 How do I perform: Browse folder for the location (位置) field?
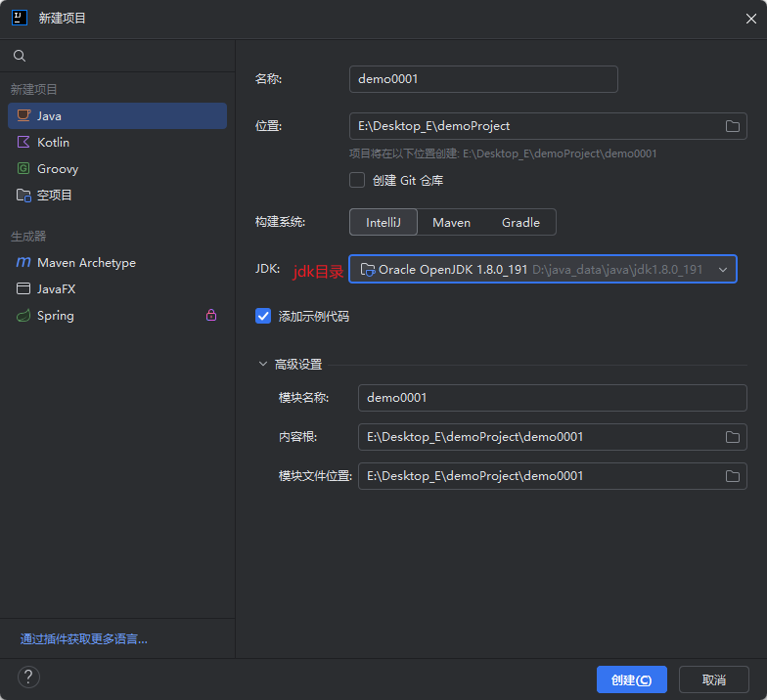[x=732, y=126]
